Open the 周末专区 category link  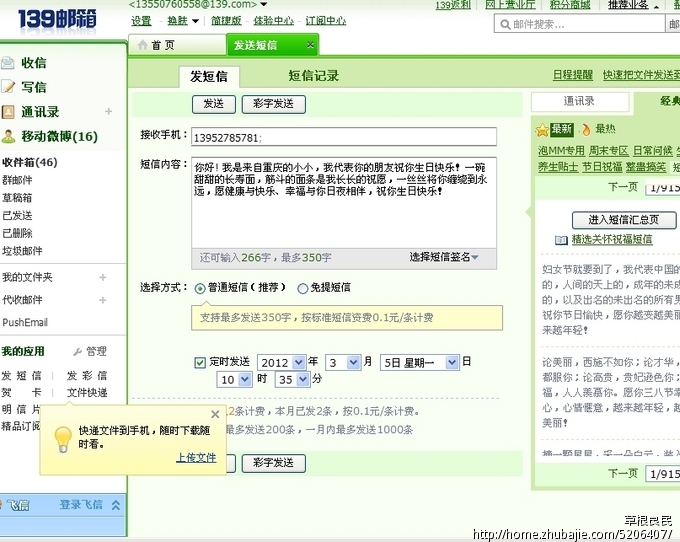(x=608, y=150)
